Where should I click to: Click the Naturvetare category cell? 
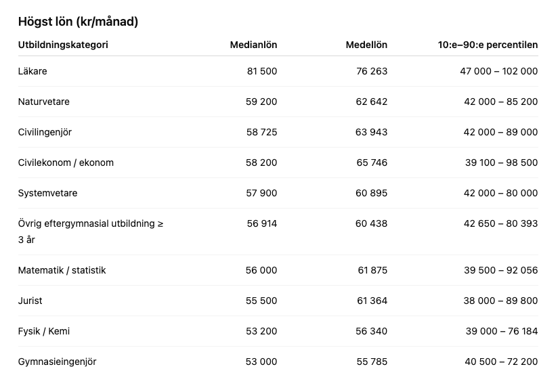coord(44,102)
